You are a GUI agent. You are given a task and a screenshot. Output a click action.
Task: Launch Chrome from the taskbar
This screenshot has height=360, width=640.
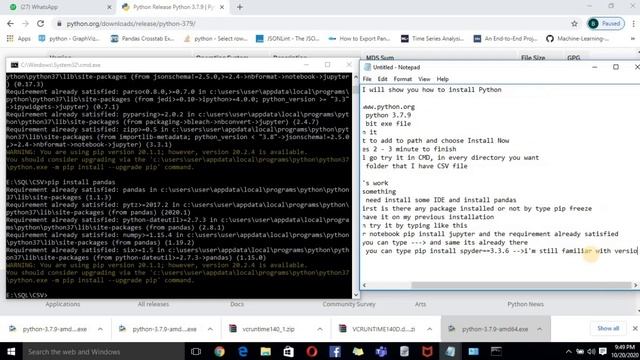220,351
